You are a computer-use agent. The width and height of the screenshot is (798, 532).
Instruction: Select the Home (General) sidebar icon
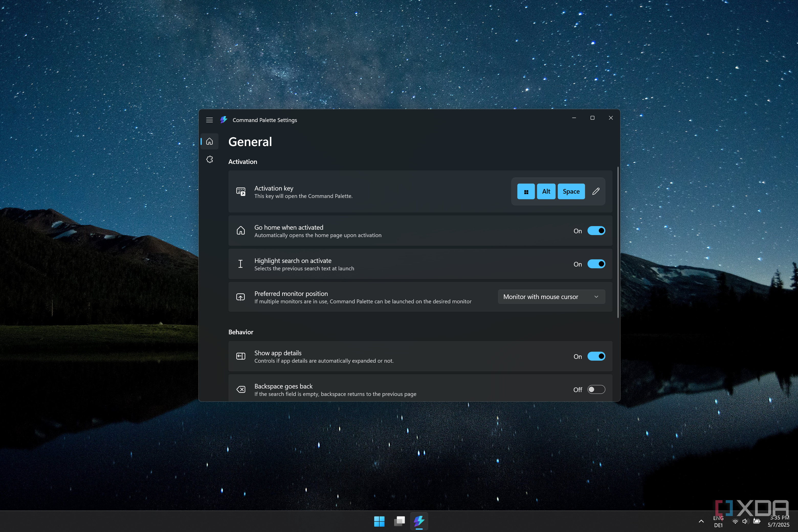click(209, 141)
